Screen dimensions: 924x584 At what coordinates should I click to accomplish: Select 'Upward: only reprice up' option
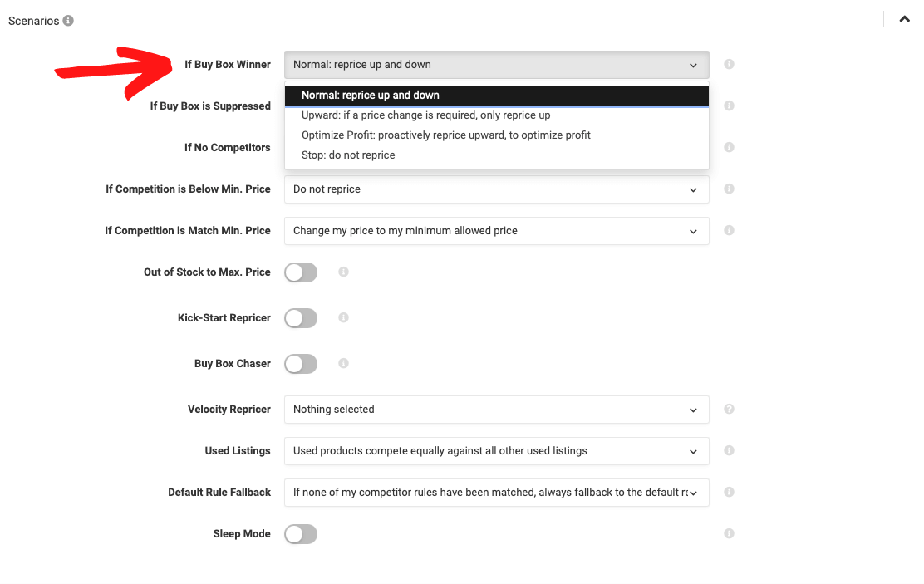[x=425, y=115]
